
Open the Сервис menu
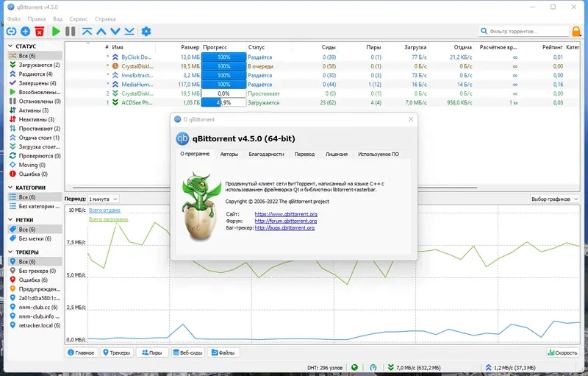pyautogui.click(x=79, y=18)
